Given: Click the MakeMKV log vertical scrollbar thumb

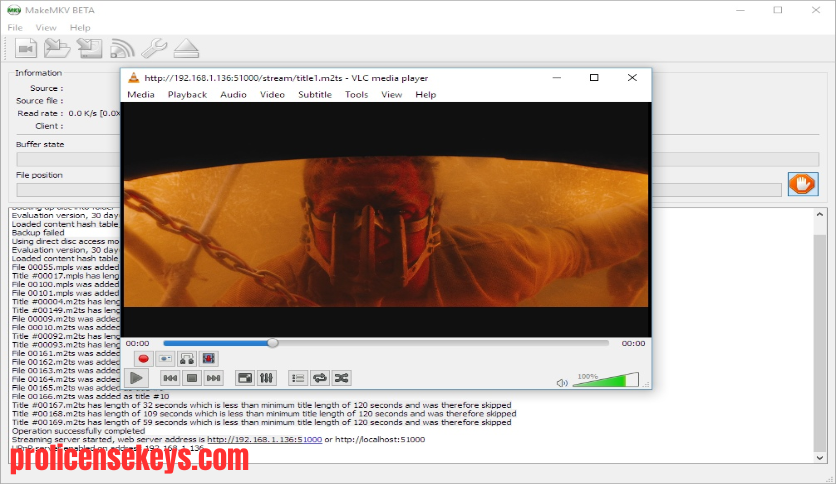Looking at the screenshot, I should point(819,341).
